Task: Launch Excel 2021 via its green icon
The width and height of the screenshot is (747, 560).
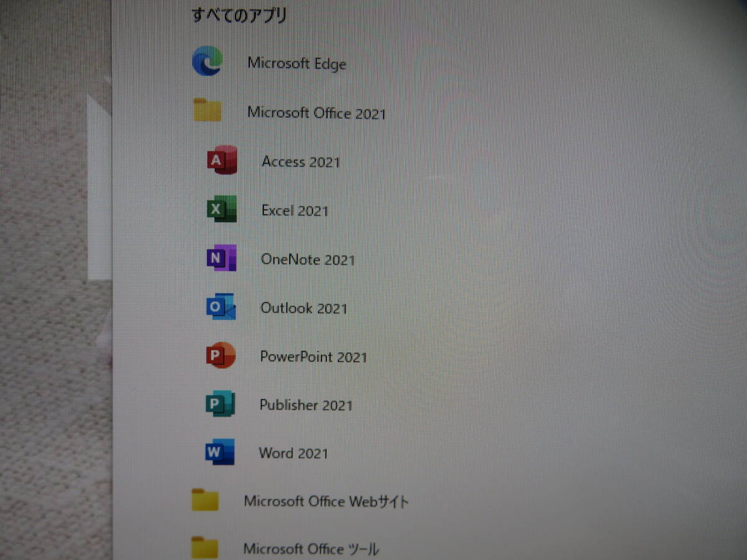Action: (x=222, y=209)
